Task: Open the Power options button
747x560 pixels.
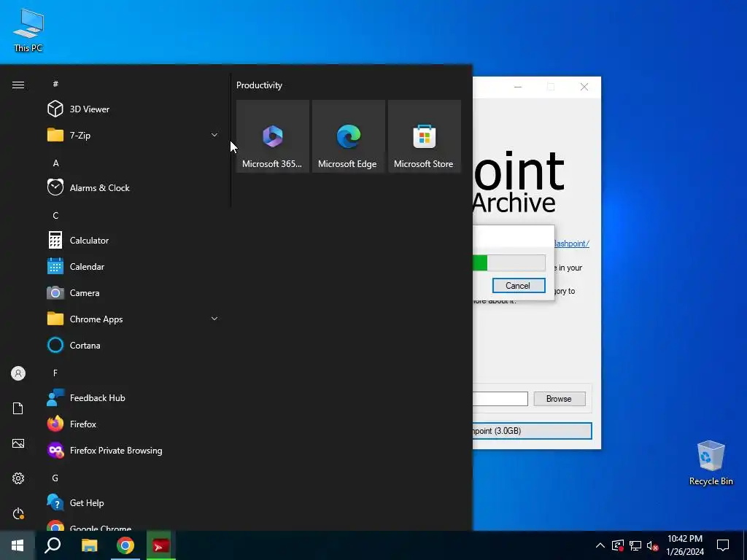Action: tap(18, 513)
